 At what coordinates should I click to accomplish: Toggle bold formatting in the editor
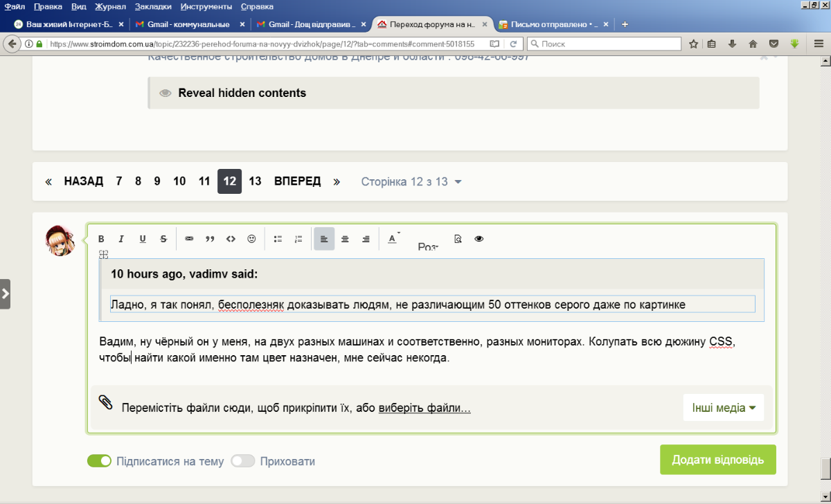[101, 239]
